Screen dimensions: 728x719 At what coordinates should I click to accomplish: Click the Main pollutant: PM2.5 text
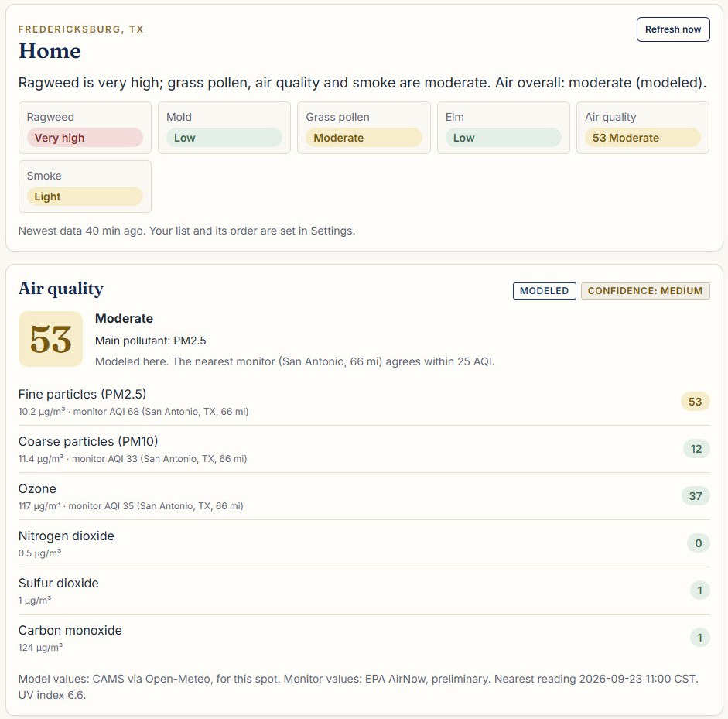click(x=150, y=341)
